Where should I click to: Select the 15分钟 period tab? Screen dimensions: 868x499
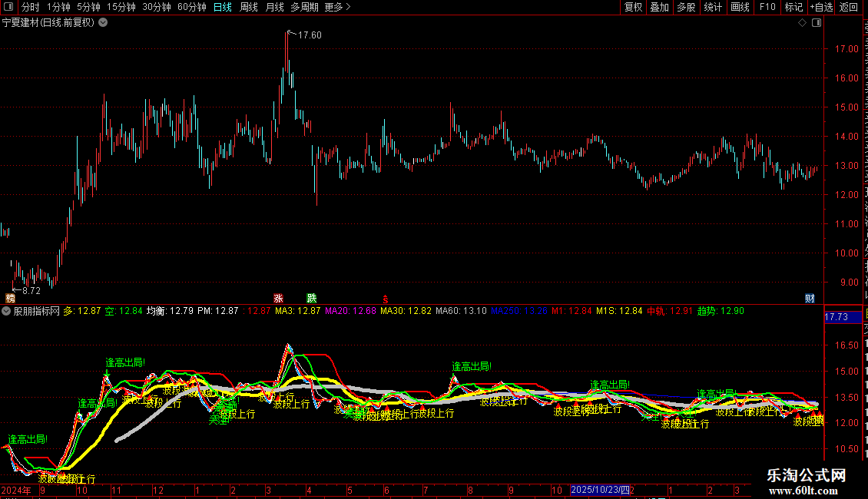[121, 7]
